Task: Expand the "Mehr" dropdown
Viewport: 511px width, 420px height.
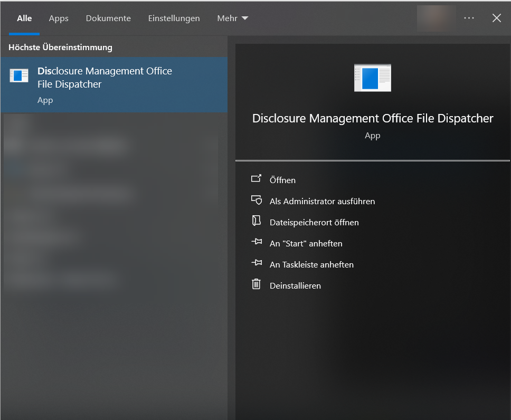Action: coord(232,18)
